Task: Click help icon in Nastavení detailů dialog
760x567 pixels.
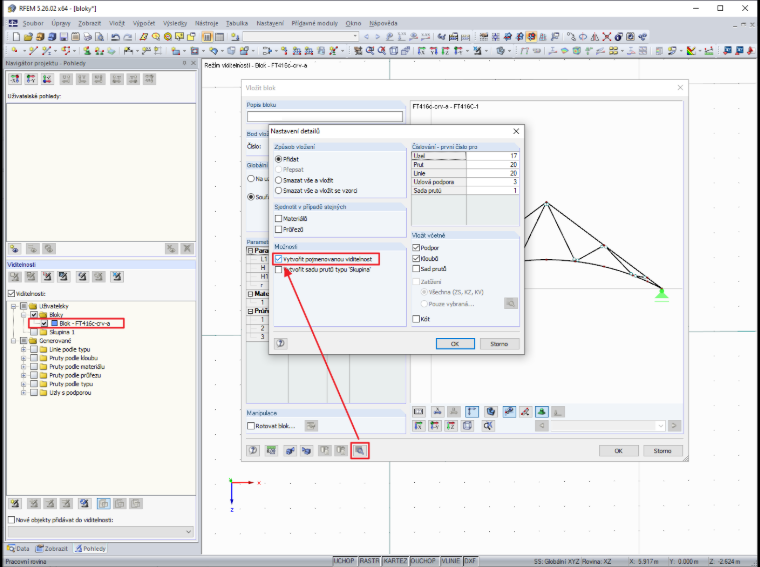Action: pos(281,344)
